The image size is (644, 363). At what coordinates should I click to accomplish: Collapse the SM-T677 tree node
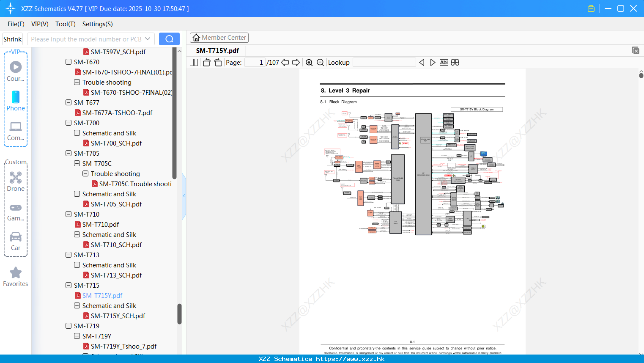(x=69, y=102)
